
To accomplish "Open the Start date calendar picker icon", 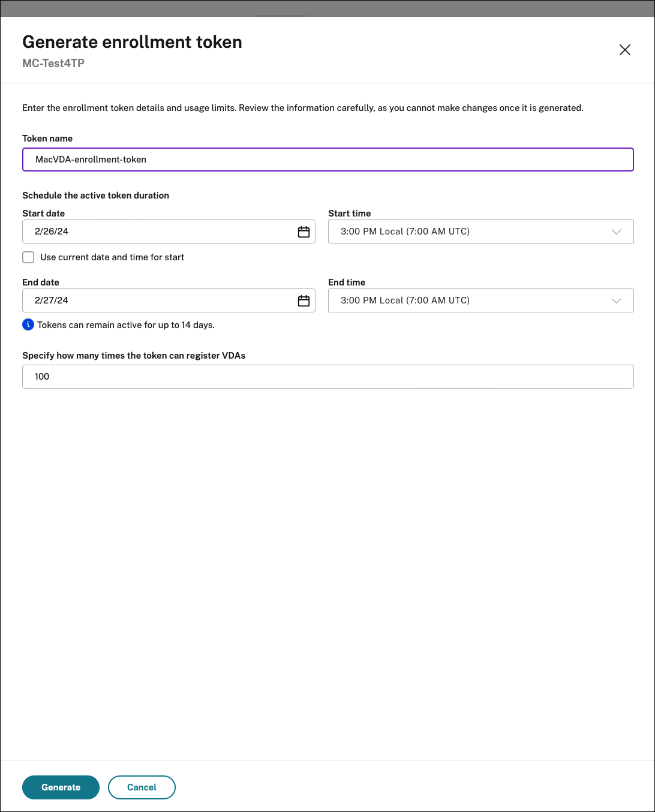I will coord(304,232).
